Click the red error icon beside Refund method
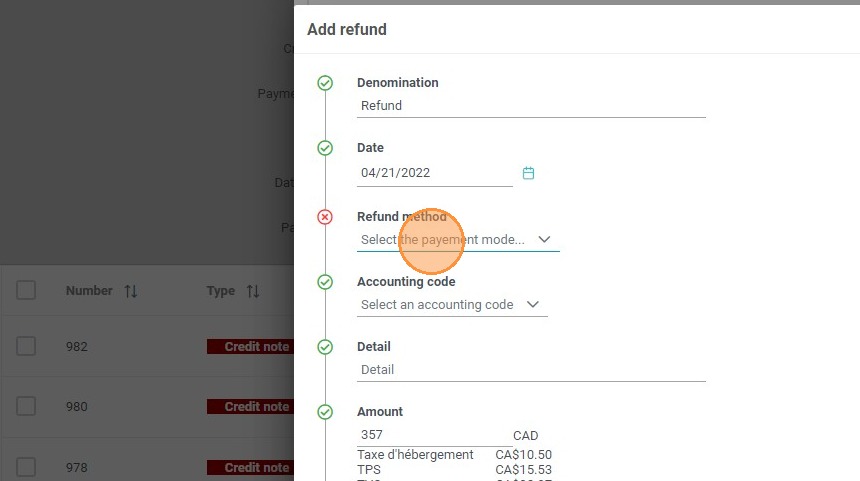 [325, 217]
